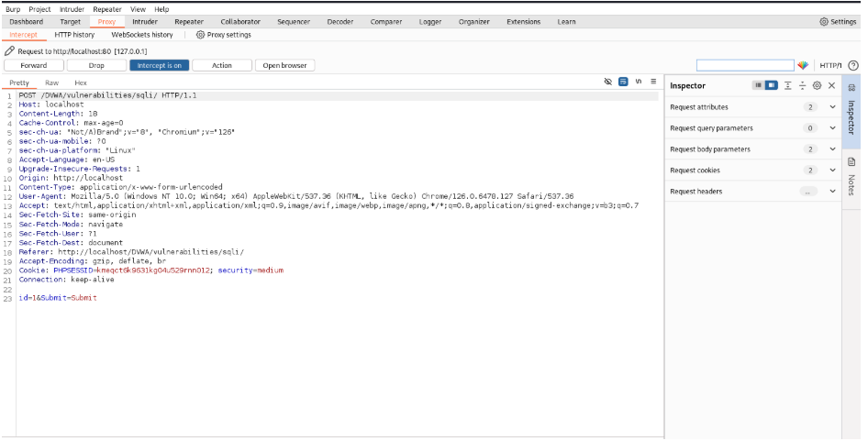Screen dimensions: 868x441
Task: Switch to the Repeater tab
Action: tap(189, 21)
